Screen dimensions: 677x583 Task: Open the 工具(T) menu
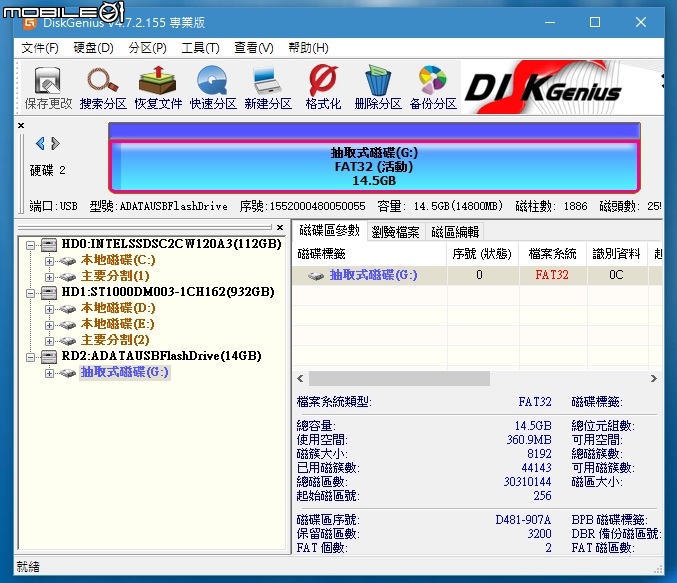coord(200,48)
